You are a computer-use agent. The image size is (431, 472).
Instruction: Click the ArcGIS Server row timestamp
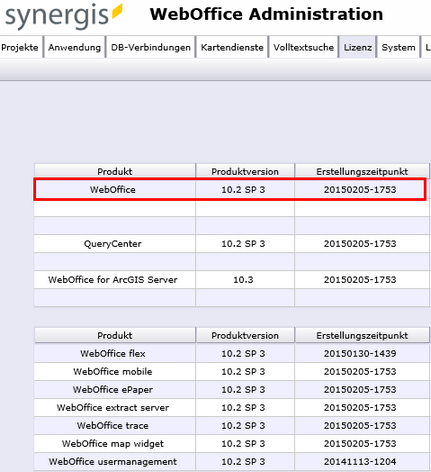362,280
